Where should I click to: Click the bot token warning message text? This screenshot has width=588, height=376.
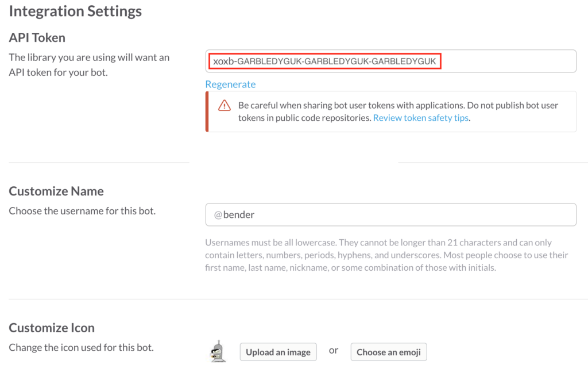[x=398, y=106]
